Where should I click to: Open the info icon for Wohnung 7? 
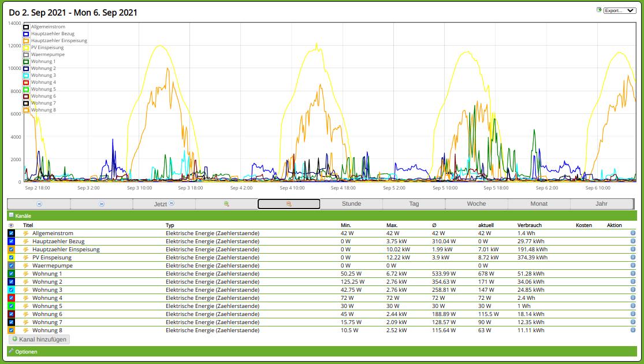(633, 322)
